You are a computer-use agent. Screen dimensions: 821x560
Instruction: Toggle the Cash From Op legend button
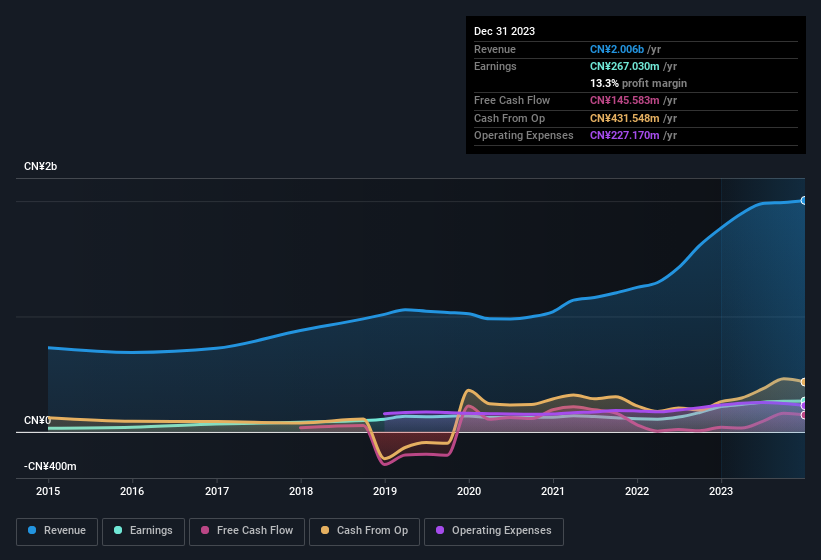click(x=364, y=531)
